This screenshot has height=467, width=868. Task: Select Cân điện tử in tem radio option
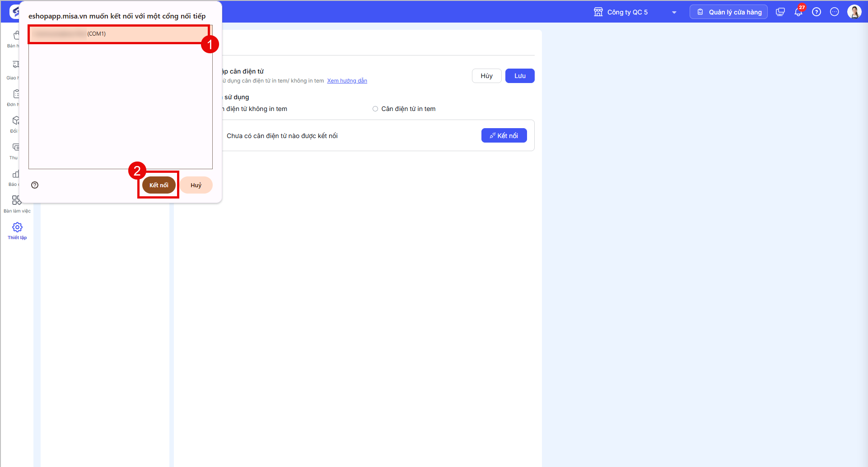[375, 109]
